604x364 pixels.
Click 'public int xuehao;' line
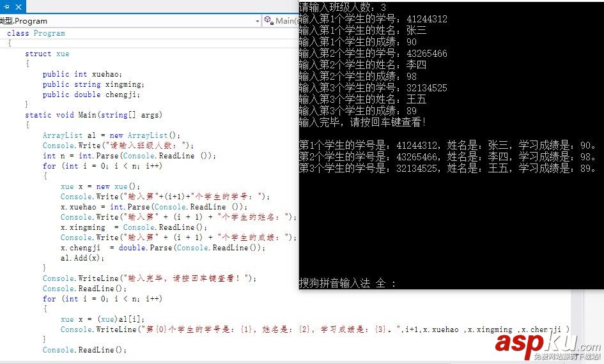click(82, 74)
